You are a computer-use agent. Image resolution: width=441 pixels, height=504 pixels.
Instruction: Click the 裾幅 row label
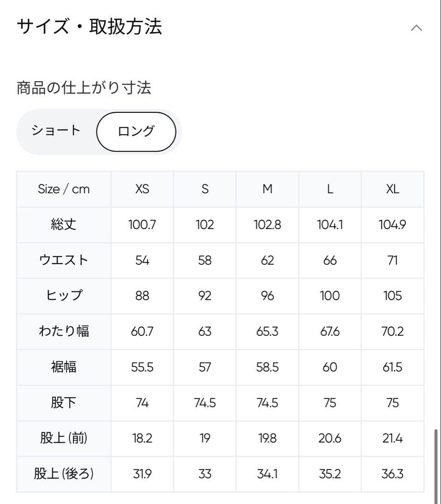[x=63, y=367]
